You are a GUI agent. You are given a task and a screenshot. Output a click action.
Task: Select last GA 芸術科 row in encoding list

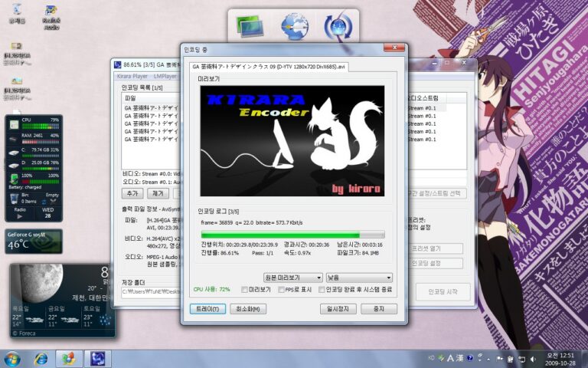151,140
